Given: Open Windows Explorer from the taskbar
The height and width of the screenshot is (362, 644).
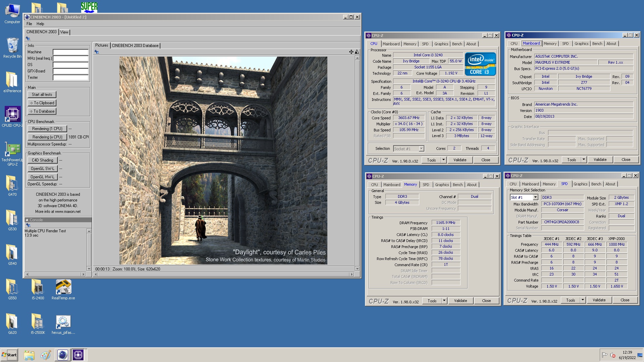Looking at the screenshot, I should [29, 355].
